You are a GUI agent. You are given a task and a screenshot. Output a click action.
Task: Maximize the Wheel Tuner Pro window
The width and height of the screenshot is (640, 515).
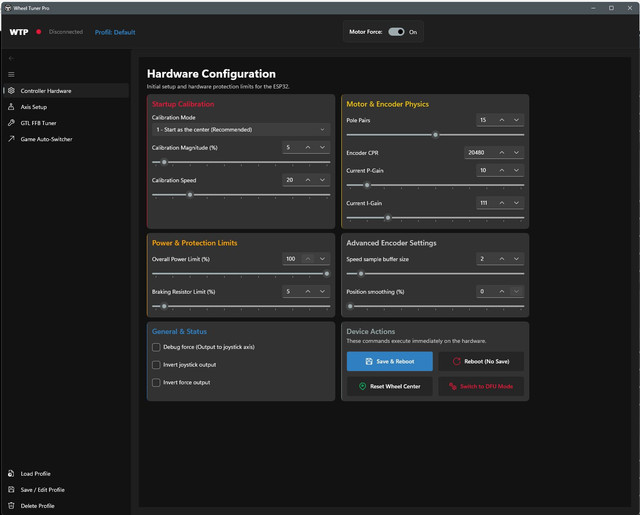[611, 8]
